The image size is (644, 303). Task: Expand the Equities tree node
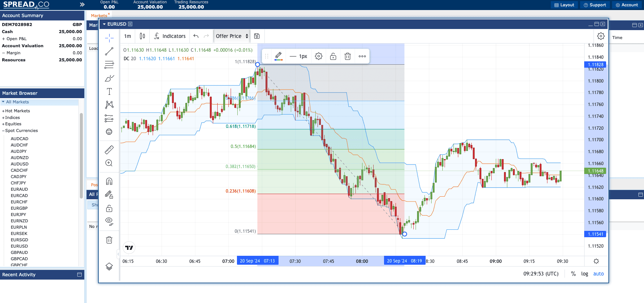pyautogui.click(x=3, y=124)
